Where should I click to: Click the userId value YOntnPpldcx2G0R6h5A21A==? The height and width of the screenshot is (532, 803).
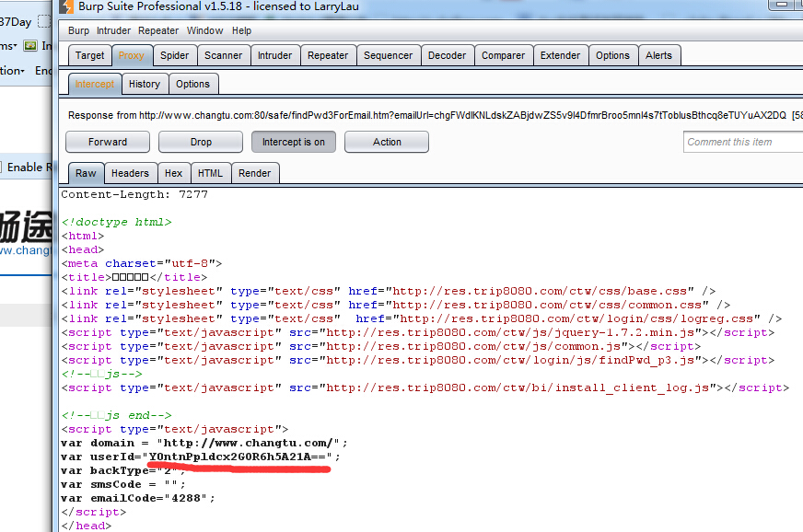(x=237, y=457)
